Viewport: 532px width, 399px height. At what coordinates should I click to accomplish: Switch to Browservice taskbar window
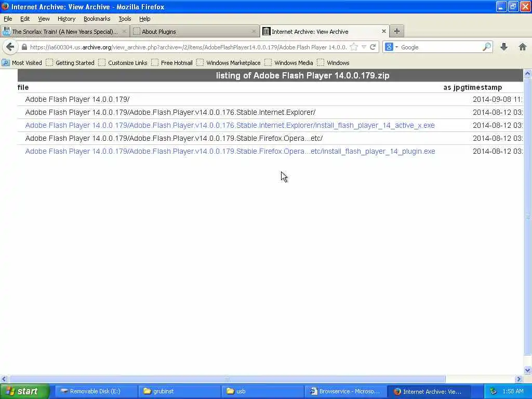345,391
